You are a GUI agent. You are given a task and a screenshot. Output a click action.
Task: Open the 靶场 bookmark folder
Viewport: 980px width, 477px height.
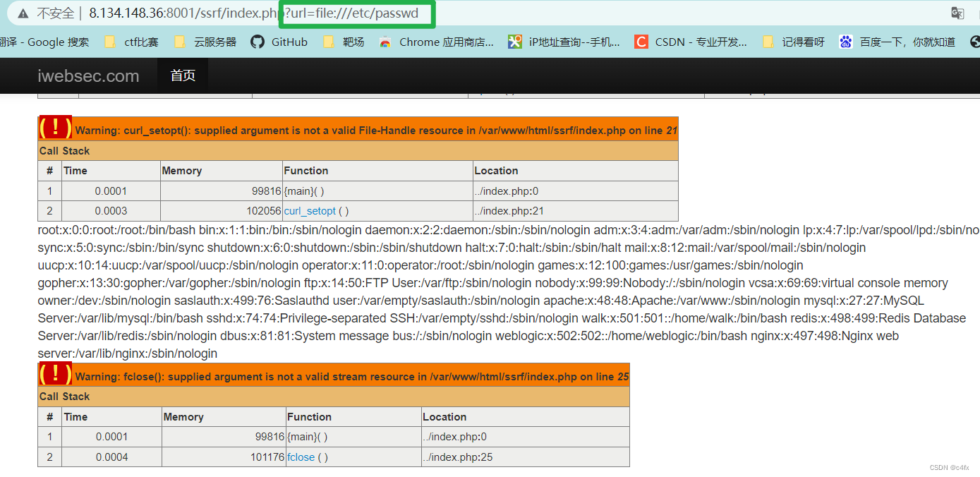[x=344, y=42]
